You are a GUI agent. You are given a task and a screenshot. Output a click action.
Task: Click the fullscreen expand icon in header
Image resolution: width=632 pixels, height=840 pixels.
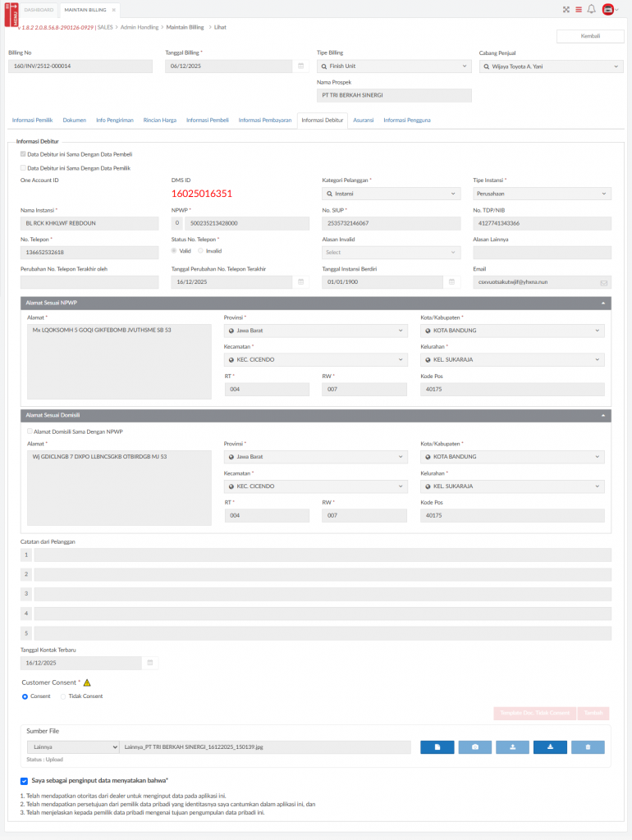point(566,9)
